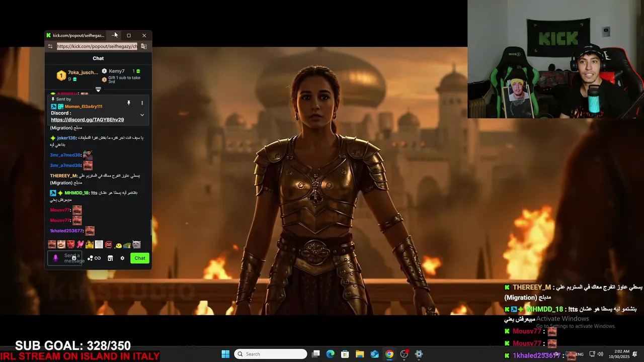The height and width of the screenshot is (362, 644).
Task: Open Task View on taskbar
Action: pos(315,354)
